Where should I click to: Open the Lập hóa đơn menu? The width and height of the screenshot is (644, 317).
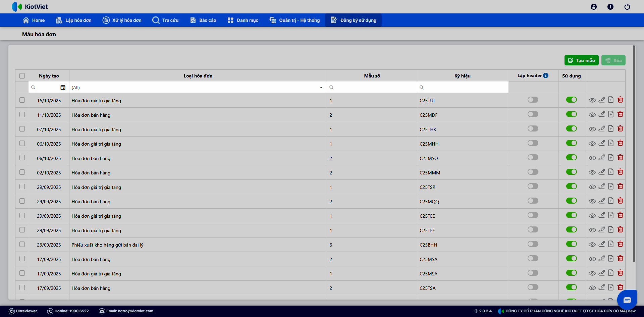(73, 20)
